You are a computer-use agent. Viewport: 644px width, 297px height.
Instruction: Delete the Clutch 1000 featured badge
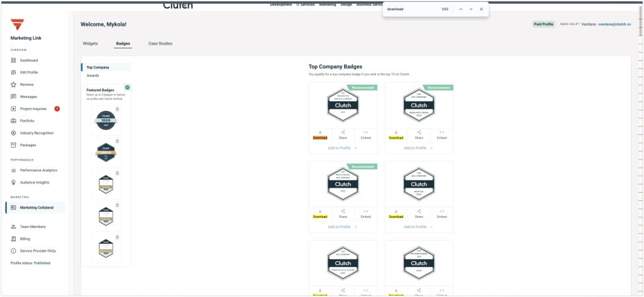click(117, 109)
